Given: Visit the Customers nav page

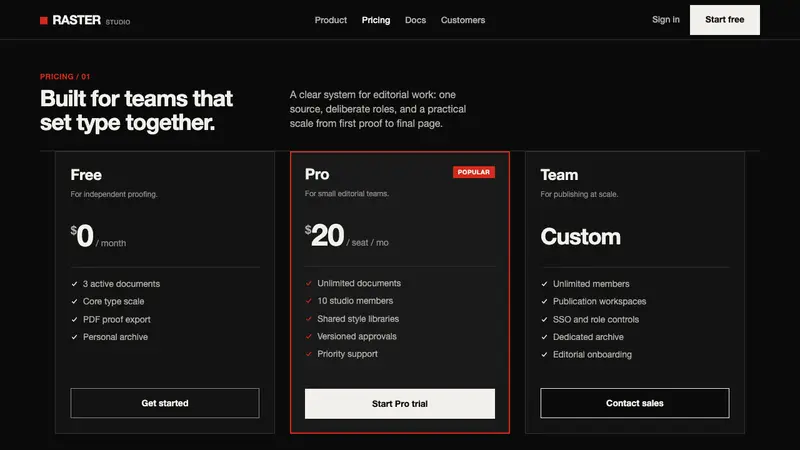Looking at the screenshot, I should [x=463, y=20].
